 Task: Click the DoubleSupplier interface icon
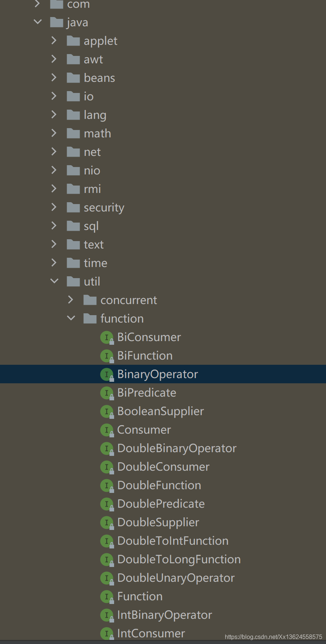point(107,523)
